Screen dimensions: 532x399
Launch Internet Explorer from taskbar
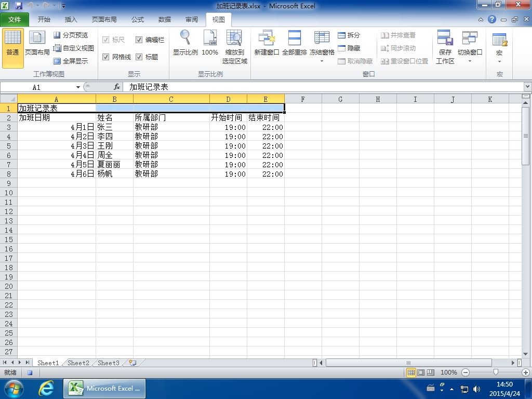click(x=46, y=389)
